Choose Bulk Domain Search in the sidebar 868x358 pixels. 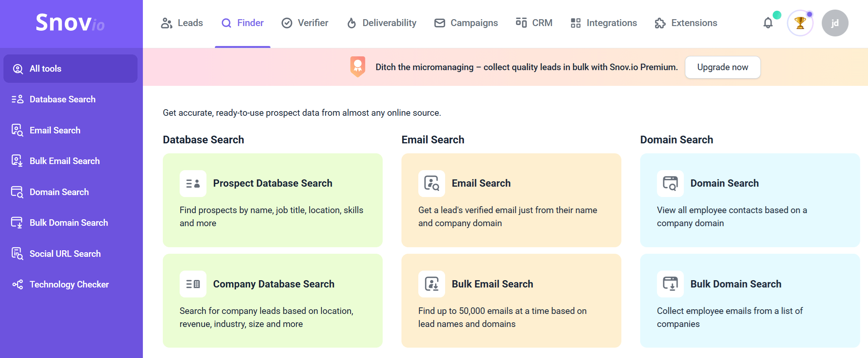(x=69, y=223)
